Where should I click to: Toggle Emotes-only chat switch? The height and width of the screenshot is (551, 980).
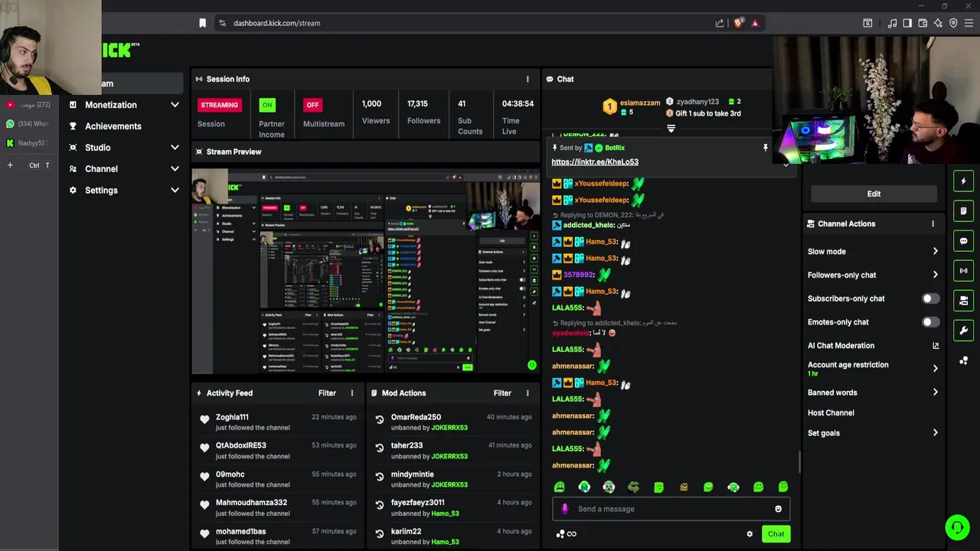tap(930, 322)
